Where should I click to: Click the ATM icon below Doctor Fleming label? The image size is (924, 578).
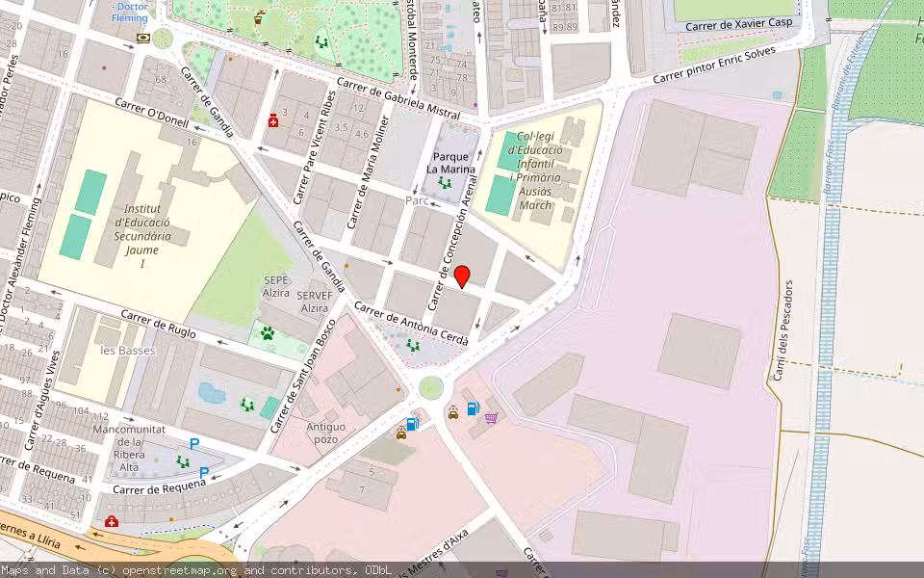click(x=143, y=39)
